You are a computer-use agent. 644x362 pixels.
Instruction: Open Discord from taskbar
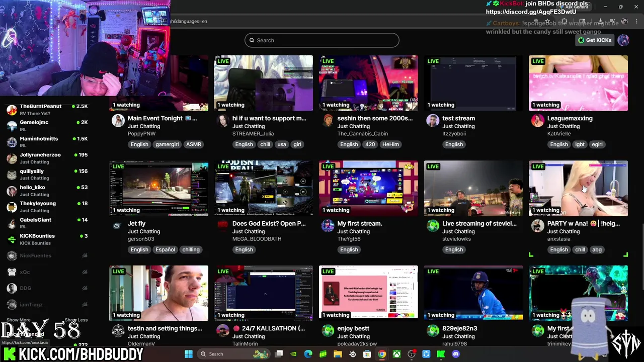456,354
